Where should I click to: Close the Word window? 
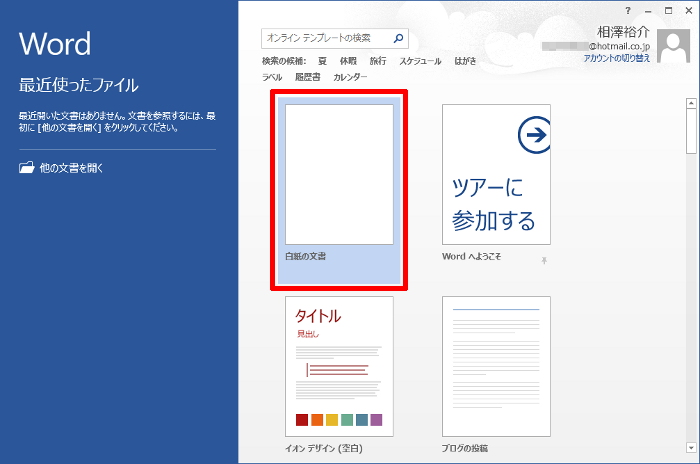[x=689, y=11]
